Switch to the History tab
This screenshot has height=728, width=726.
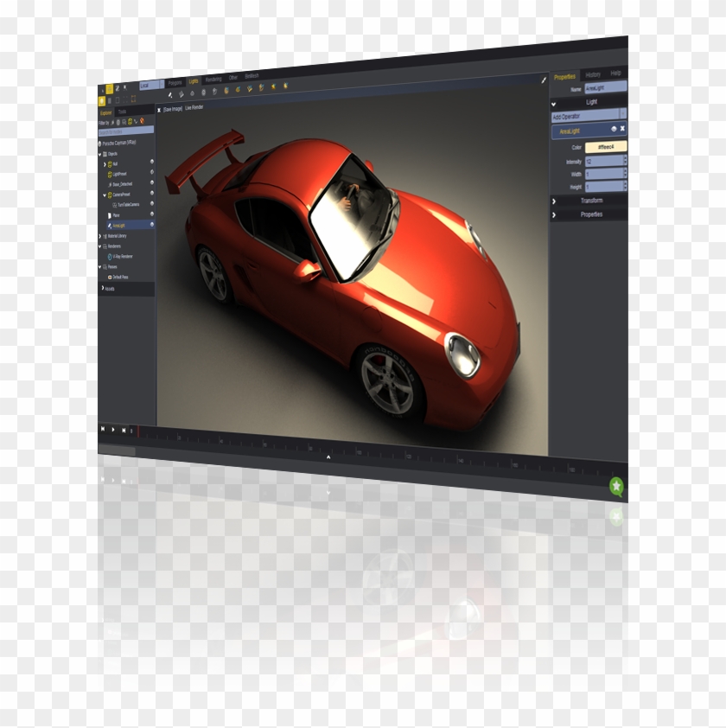pos(594,74)
